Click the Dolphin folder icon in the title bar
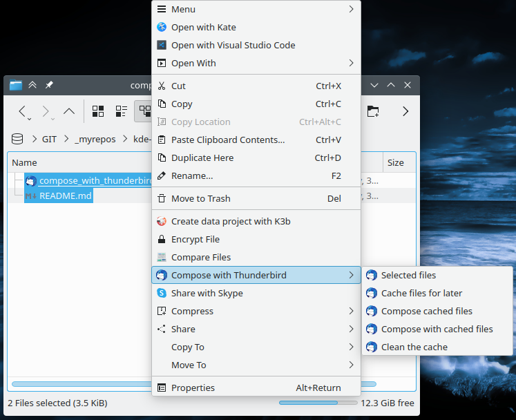The height and width of the screenshot is (420, 516). pos(16,85)
